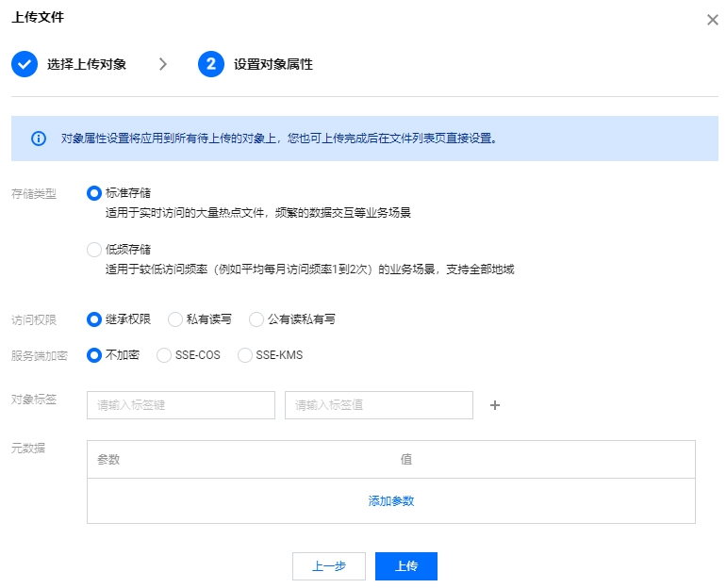Enable SSE-KMS encryption
Viewport: 727px width, 588px height.
[245, 355]
